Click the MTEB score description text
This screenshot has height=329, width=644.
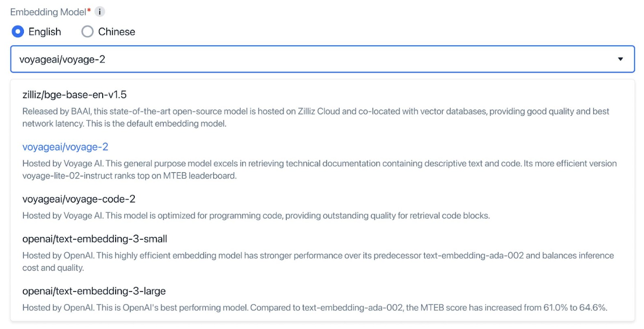(x=311, y=307)
